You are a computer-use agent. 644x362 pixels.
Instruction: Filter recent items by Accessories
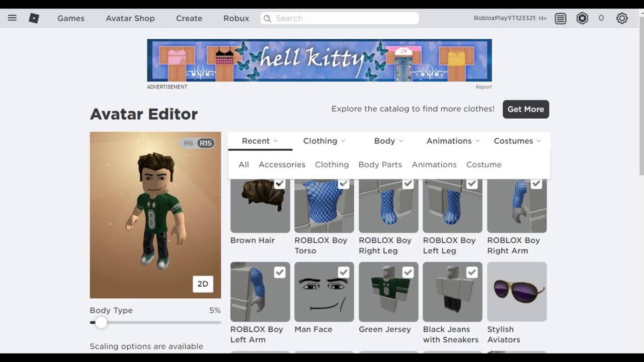pyautogui.click(x=282, y=164)
